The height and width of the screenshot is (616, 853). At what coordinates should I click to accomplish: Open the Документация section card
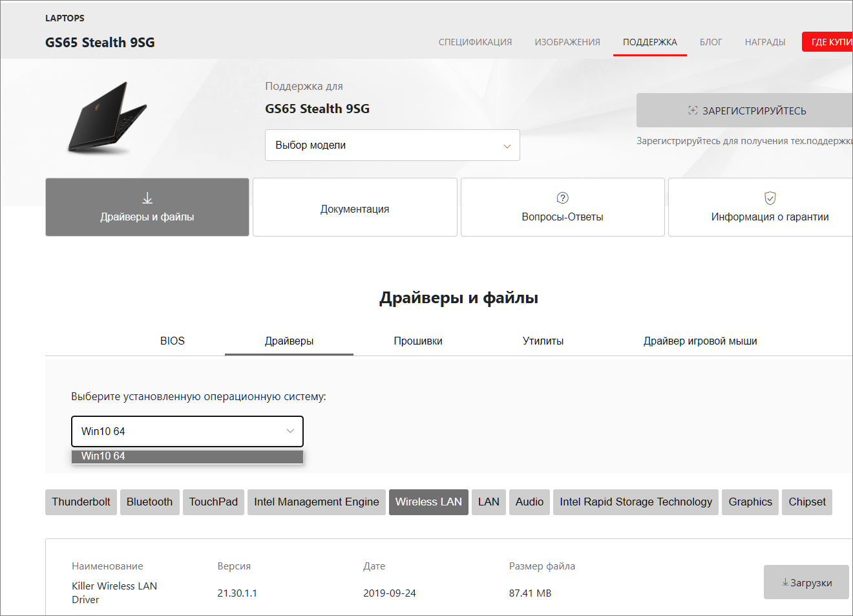click(x=355, y=207)
